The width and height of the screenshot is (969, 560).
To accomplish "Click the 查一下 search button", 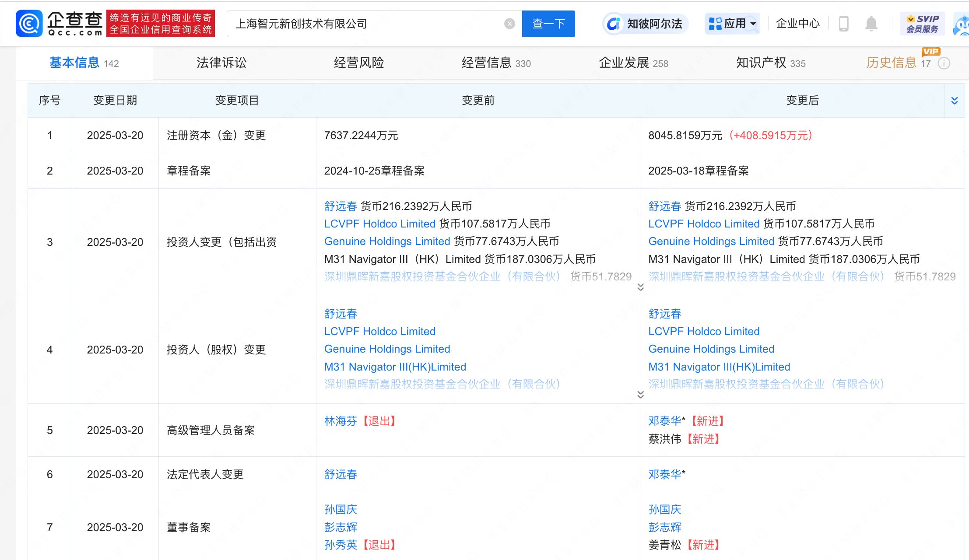I will [548, 24].
